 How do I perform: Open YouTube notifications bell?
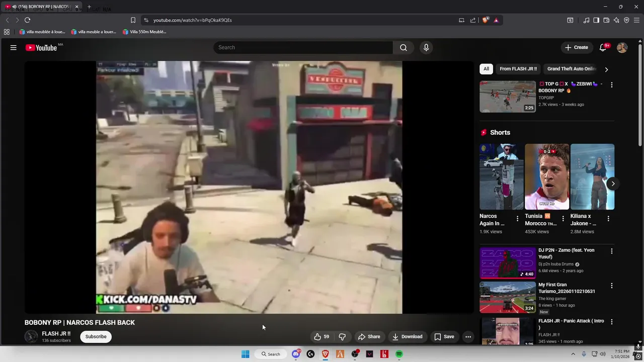603,48
